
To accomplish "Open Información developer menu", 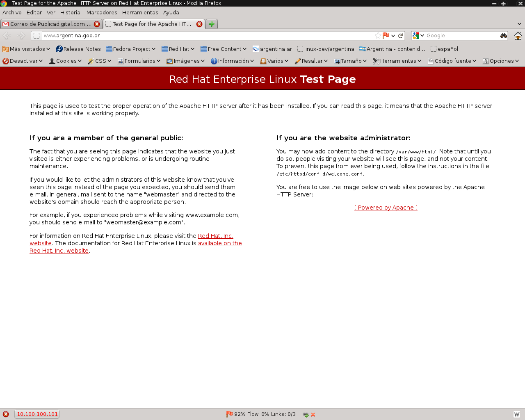I will (232, 61).
